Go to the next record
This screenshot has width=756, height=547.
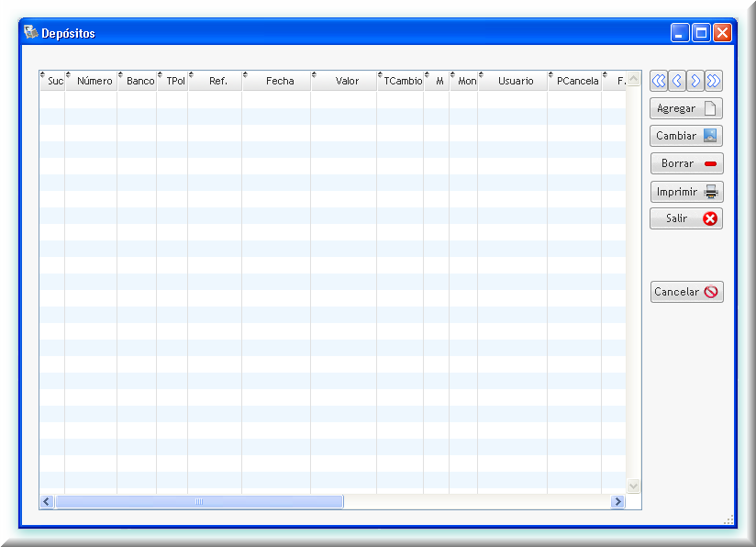tap(695, 81)
